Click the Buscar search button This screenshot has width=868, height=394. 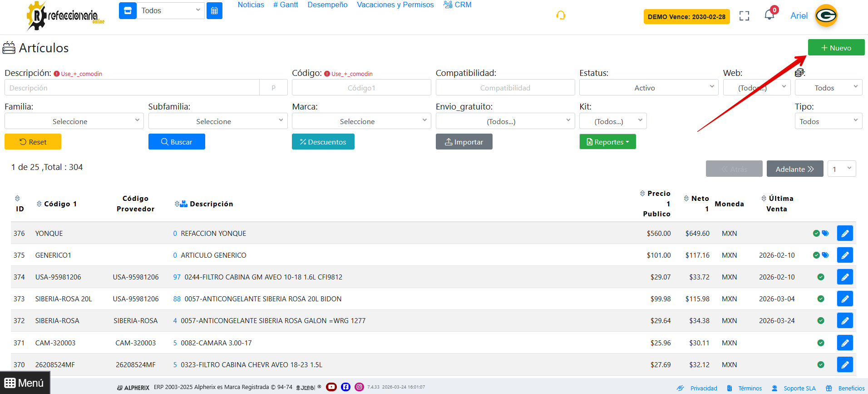(177, 142)
